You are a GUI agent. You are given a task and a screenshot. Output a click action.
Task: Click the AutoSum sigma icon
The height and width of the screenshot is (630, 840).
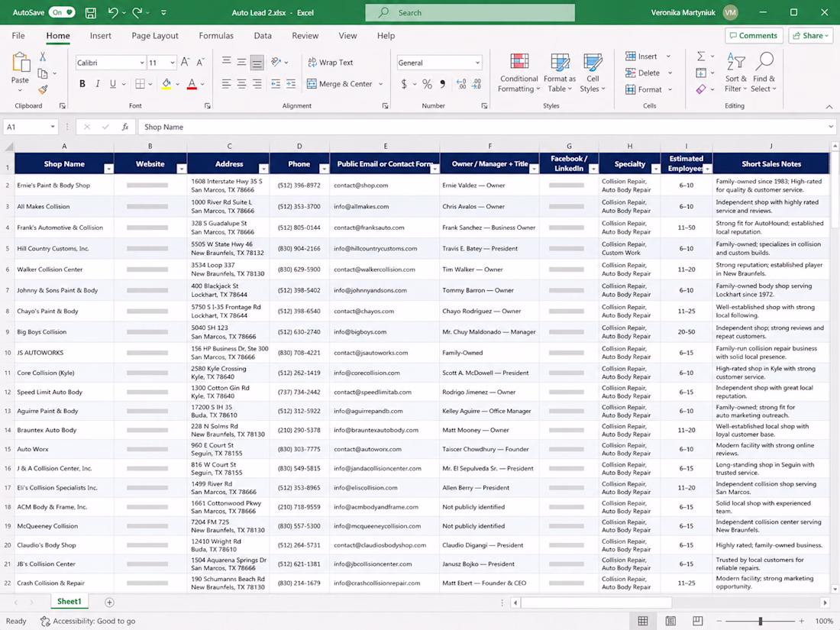click(701, 57)
